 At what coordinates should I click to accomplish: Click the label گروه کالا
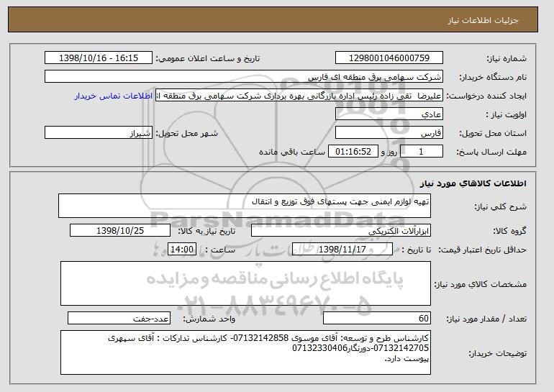pyautogui.click(x=509, y=231)
